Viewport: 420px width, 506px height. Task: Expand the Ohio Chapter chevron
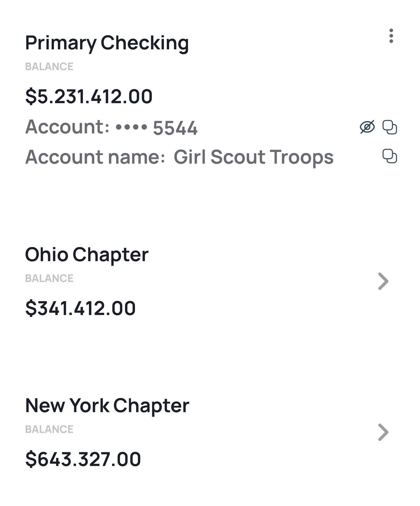pos(383,281)
